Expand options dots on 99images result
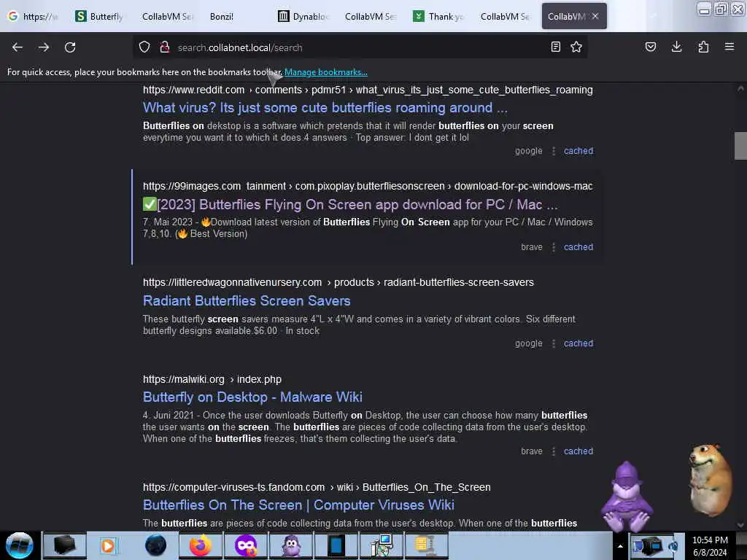The image size is (747, 560). 554,247
